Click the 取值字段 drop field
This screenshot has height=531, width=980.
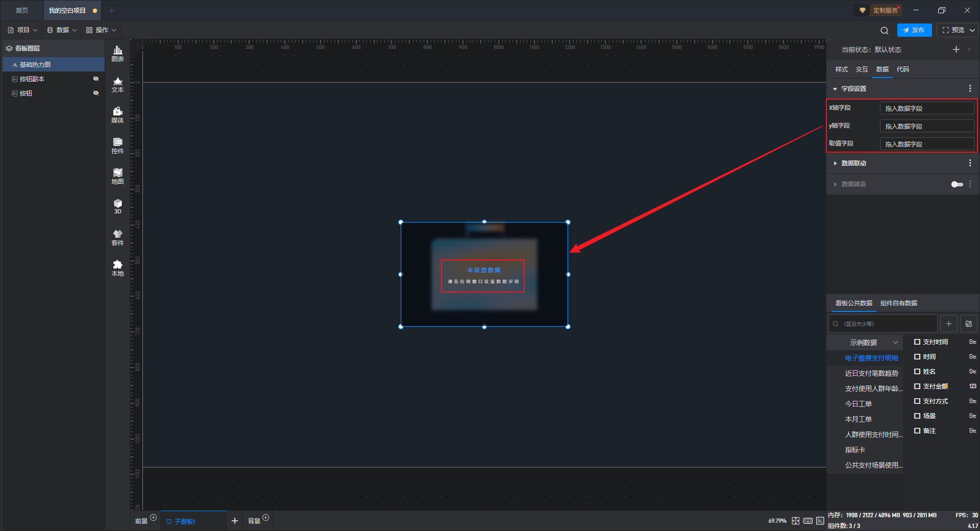tap(927, 144)
